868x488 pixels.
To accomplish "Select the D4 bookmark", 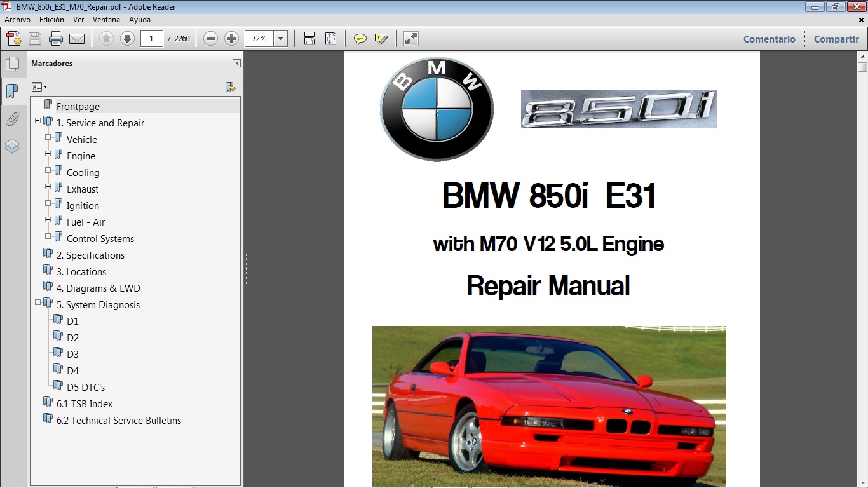I will coord(72,370).
